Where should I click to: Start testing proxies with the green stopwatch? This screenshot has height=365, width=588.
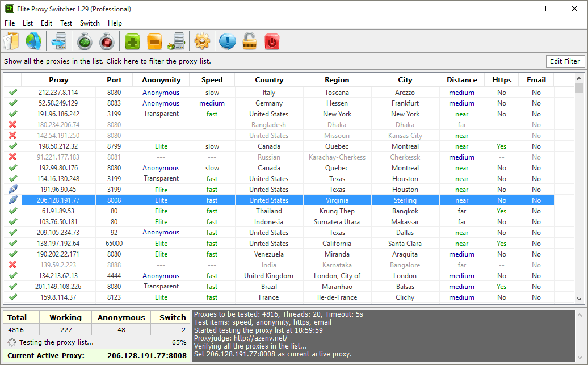(x=84, y=41)
